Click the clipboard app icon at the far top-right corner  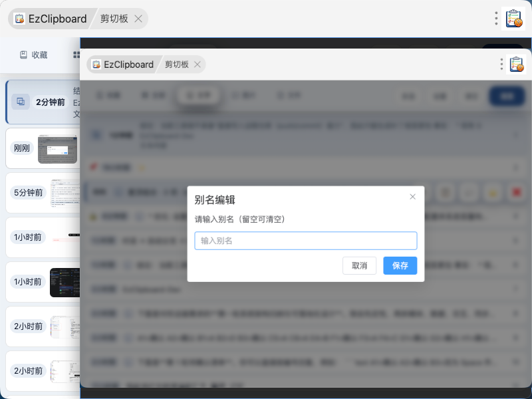[x=513, y=19]
